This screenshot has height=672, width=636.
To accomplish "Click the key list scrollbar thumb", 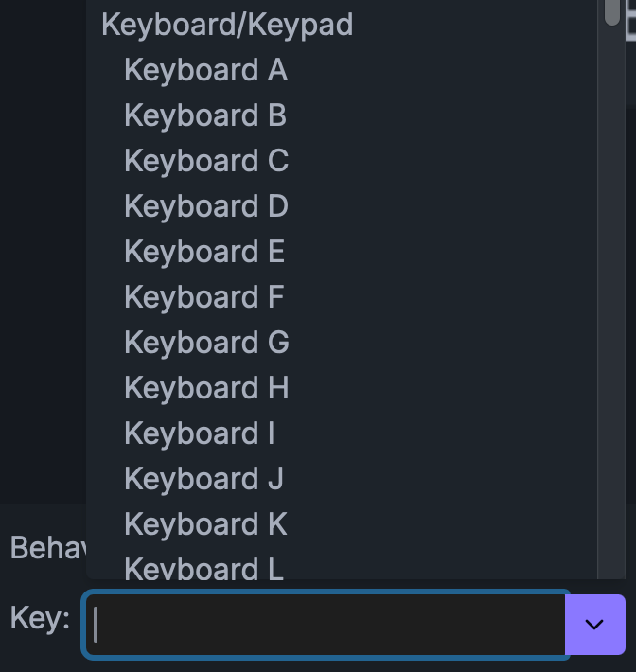I will (612, 9).
